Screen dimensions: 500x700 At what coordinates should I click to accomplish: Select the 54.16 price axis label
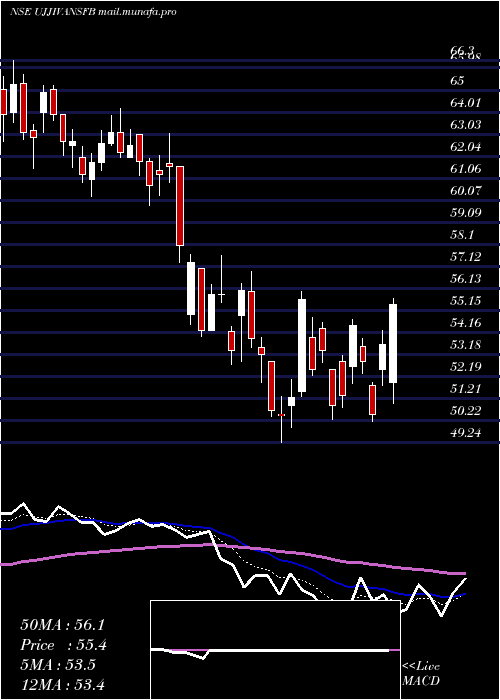coord(466,323)
